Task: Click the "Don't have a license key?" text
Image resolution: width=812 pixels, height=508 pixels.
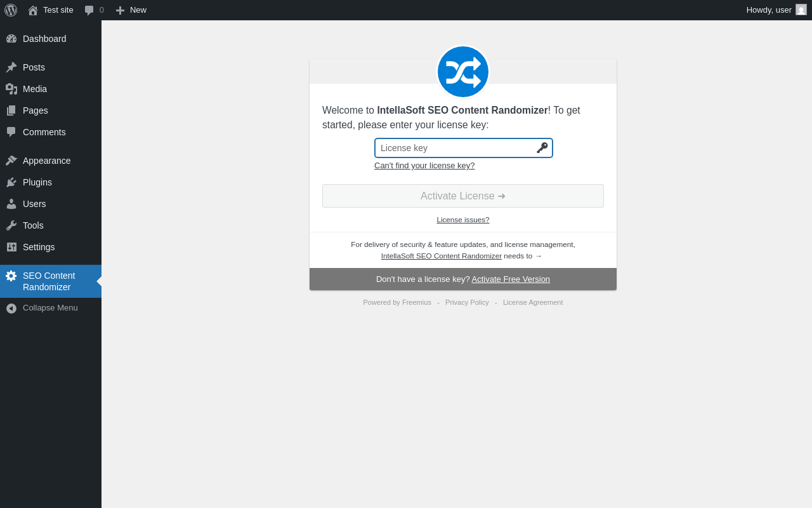Action: coord(422,279)
